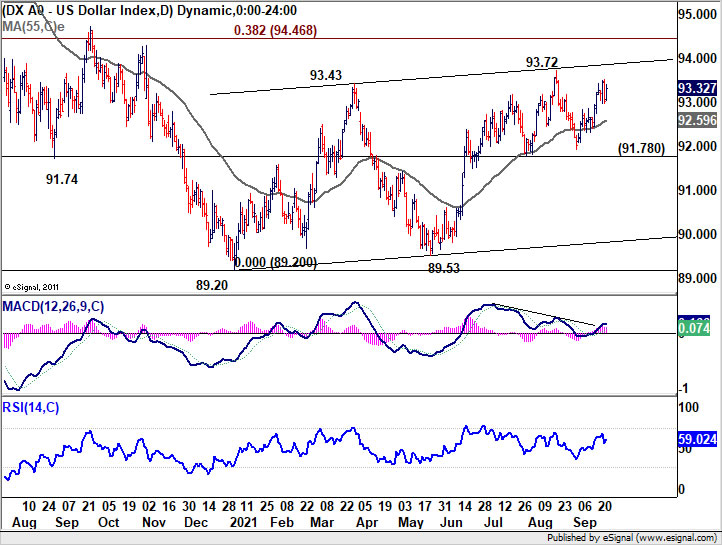Click the current price tag '93.327'

coord(698,87)
